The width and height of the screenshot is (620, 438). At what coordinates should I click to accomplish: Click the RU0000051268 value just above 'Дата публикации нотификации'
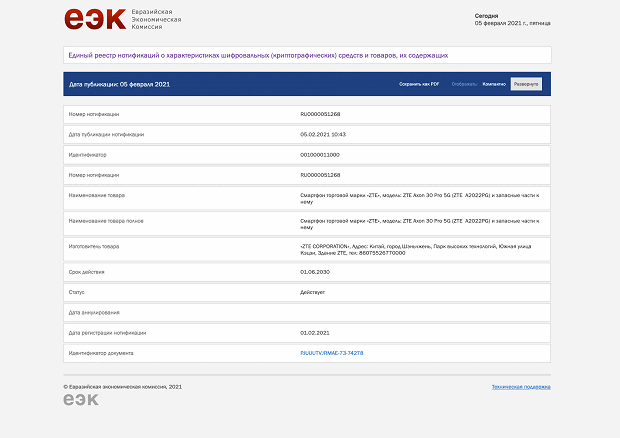click(x=320, y=114)
